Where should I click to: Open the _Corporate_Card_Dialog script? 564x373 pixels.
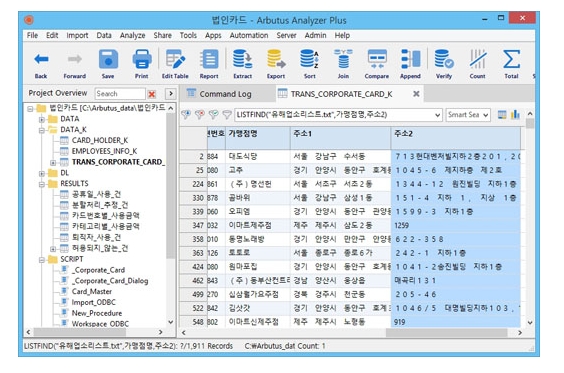(x=110, y=281)
